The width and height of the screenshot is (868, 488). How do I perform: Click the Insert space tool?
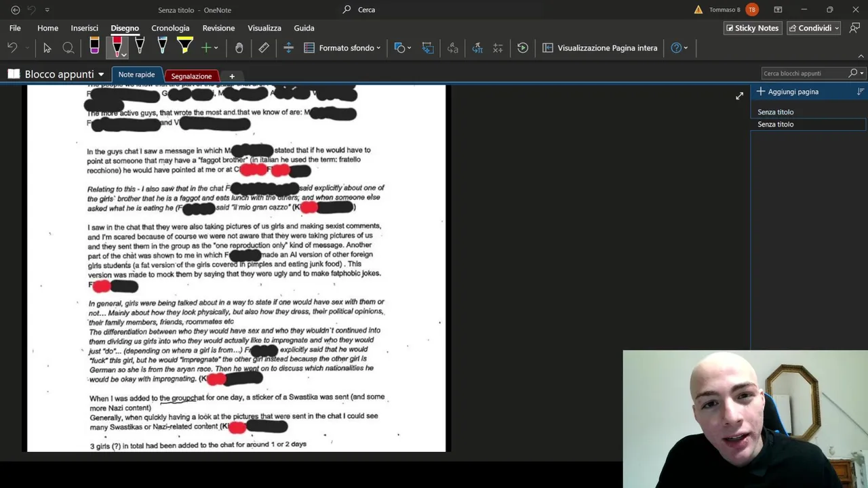(x=288, y=47)
